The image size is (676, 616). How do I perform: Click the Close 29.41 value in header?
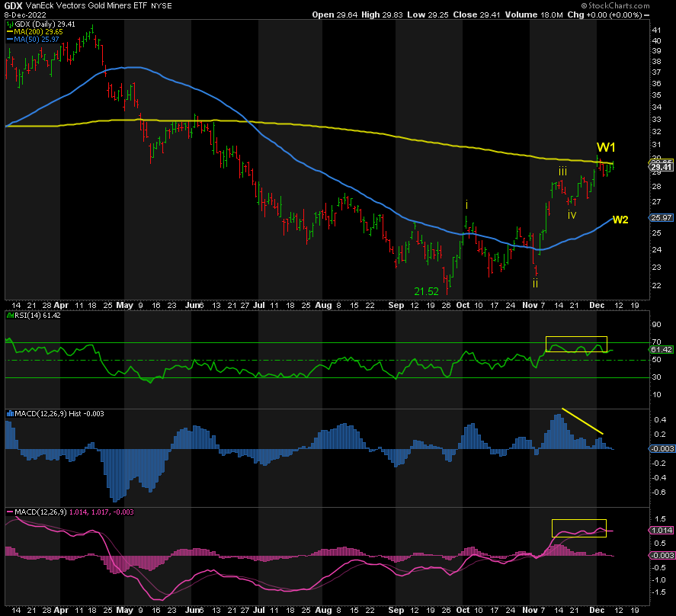pyautogui.click(x=476, y=14)
